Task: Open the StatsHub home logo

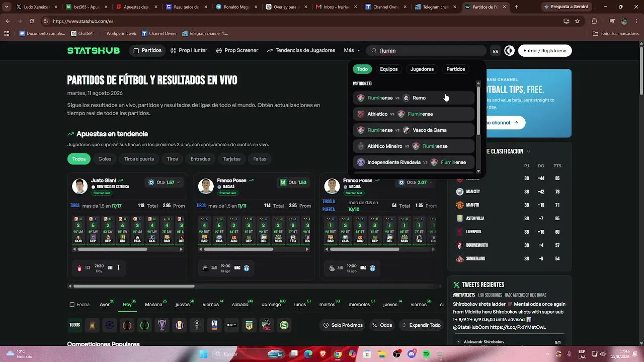Action: [94, 51]
